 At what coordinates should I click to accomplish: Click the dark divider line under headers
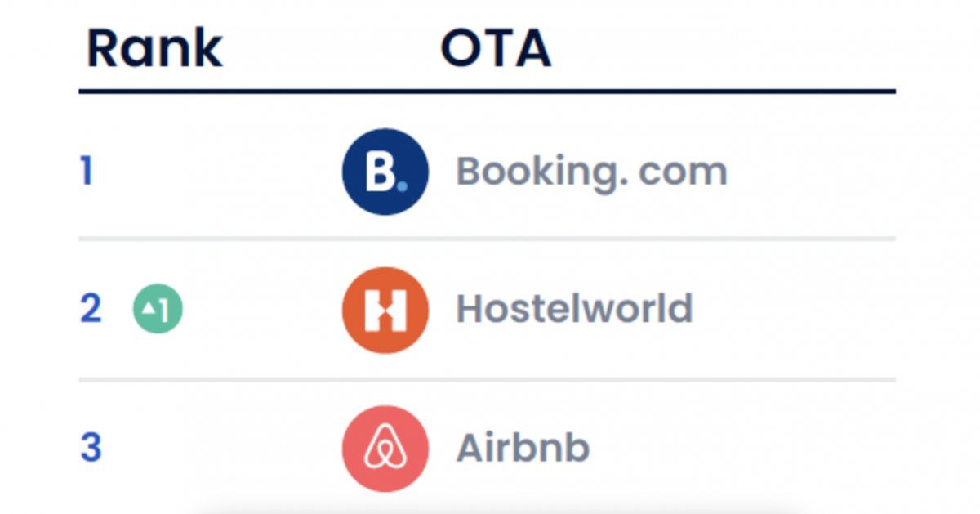(487, 92)
